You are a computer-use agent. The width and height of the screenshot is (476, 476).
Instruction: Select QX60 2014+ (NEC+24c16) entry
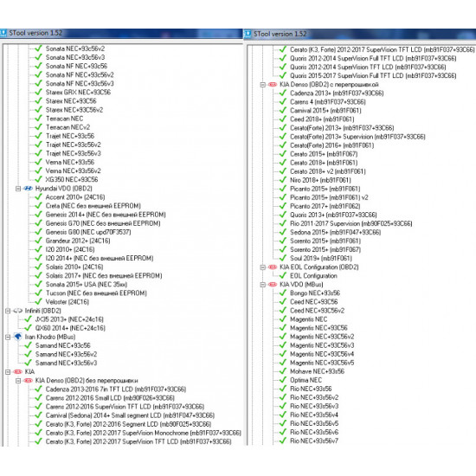[x=70, y=328]
